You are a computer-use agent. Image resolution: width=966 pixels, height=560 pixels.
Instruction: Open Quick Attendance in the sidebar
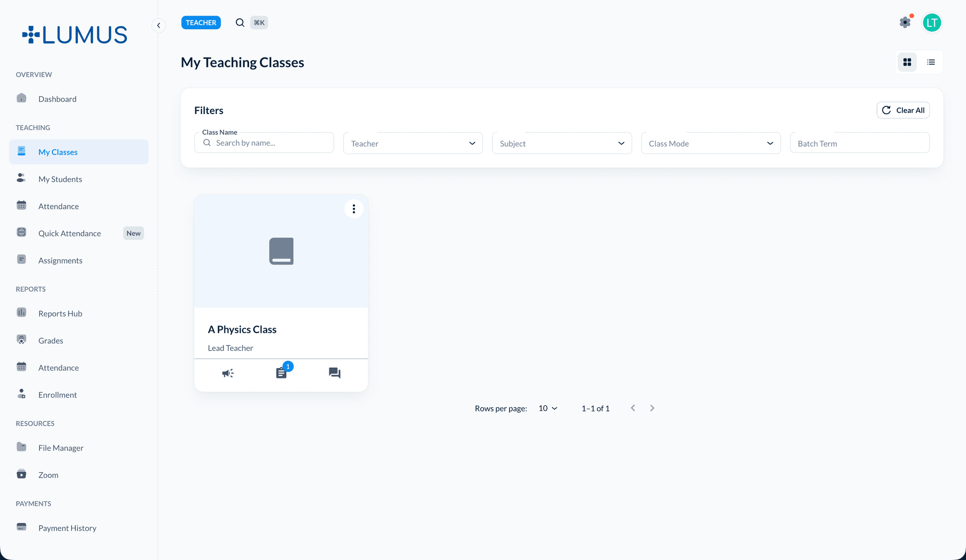click(x=79, y=233)
